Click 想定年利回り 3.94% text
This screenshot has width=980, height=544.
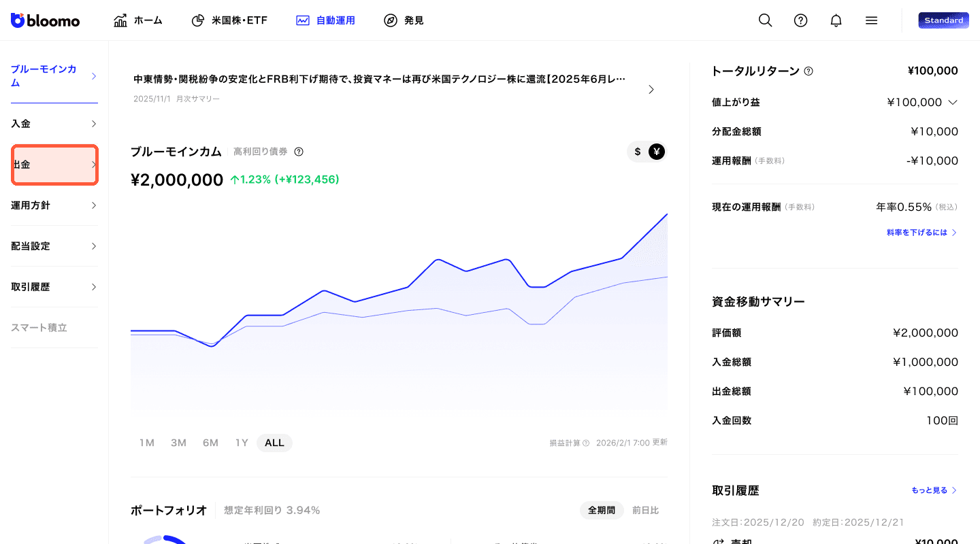(x=272, y=510)
